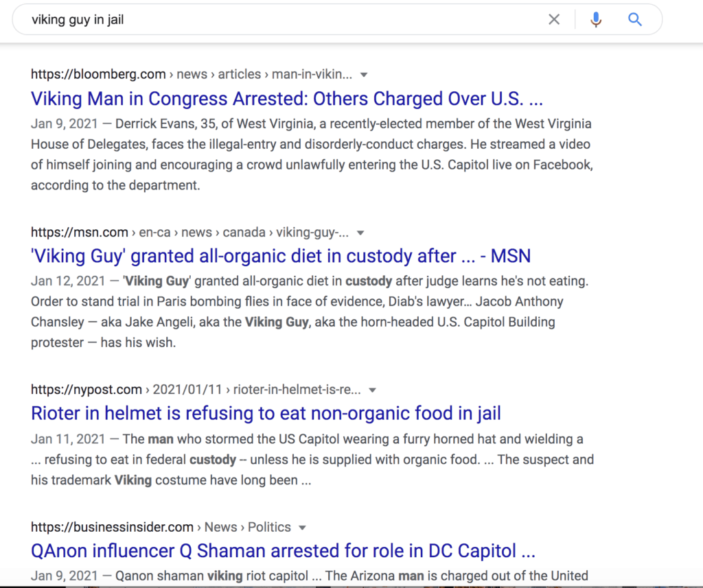Start voice search with microphone icon
The width and height of the screenshot is (703, 588).
(596, 20)
